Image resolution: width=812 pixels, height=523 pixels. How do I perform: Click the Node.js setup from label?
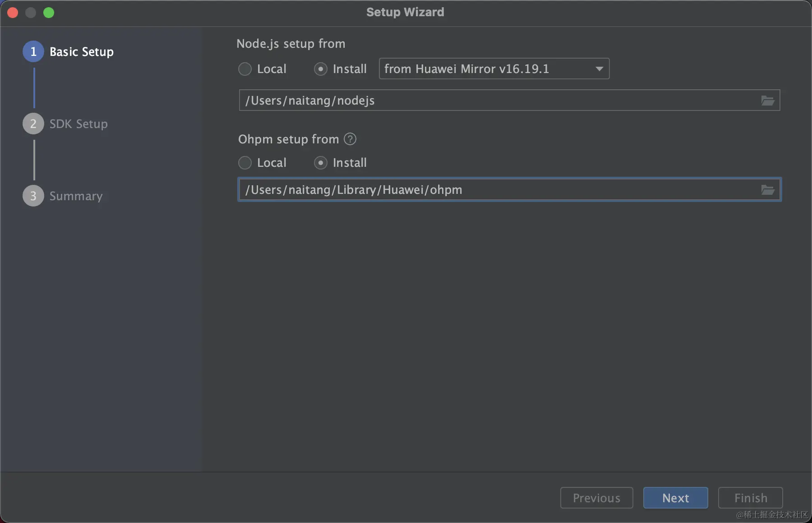point(291,44)
